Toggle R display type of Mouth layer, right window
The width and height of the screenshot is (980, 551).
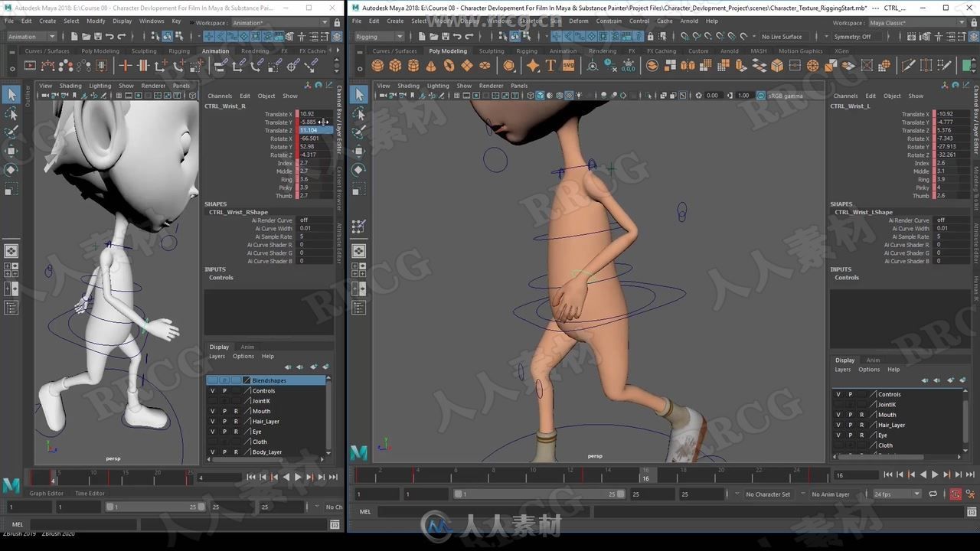coord(861,415)
